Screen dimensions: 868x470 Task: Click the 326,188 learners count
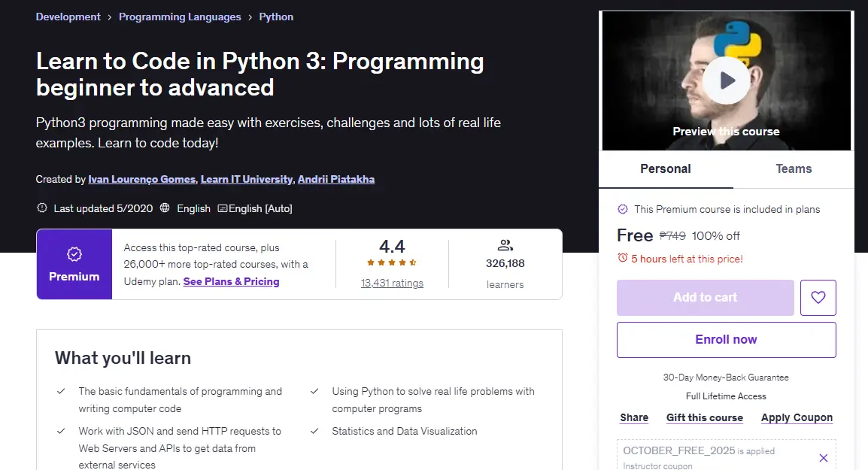point(505,263)
